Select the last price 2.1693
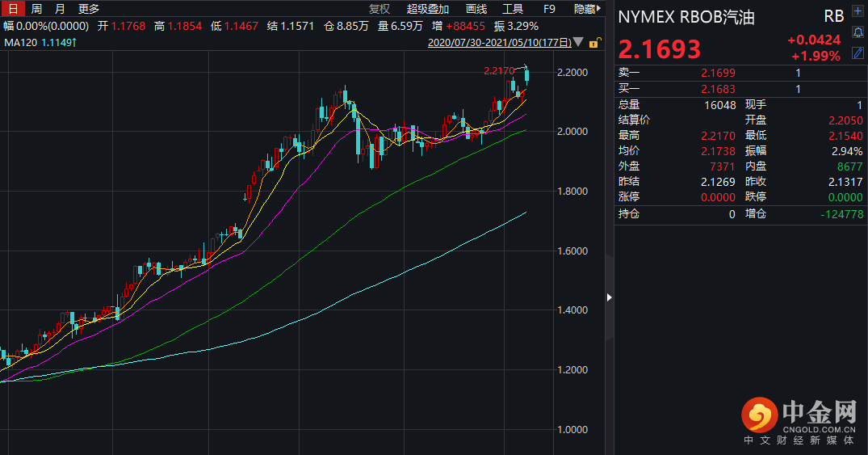Image resolution: width=868 pixels, height=455 pixels. coord(660,49)
